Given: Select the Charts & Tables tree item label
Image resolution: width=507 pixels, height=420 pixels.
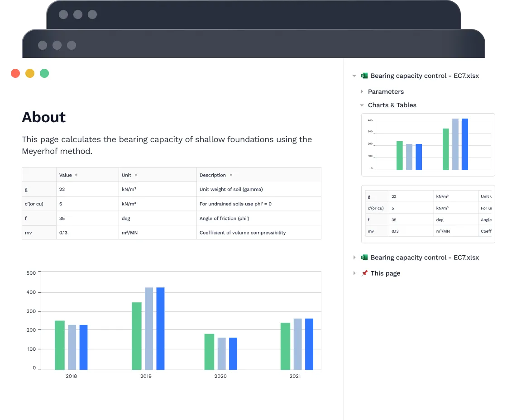Looking at the screenshot, I should [392, 105].
